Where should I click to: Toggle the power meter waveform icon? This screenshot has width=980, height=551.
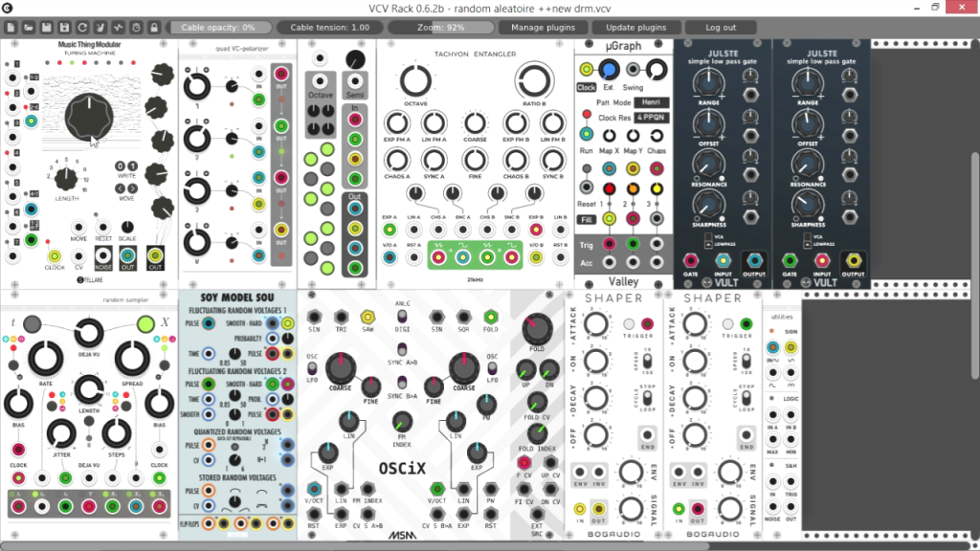click(118, 28)
